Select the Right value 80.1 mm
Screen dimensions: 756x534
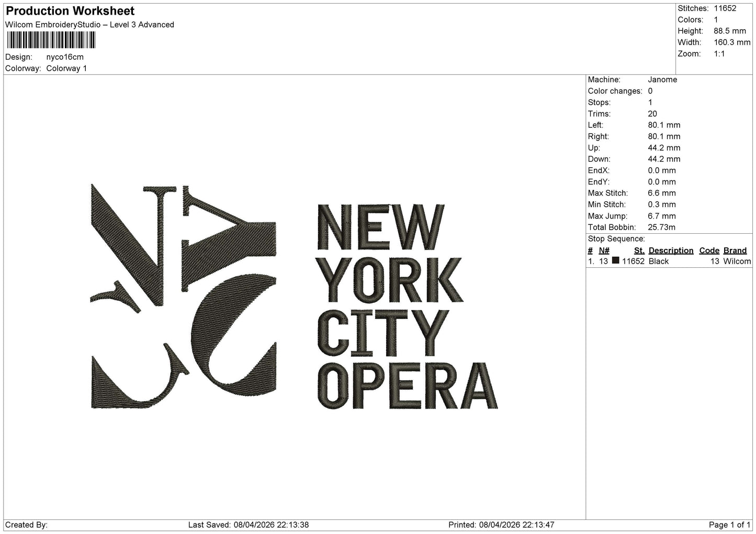[664, 137]
